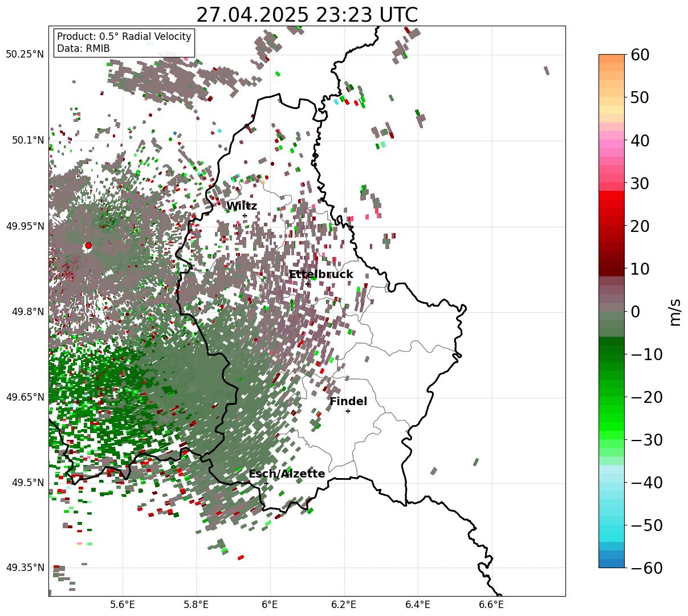Click the 'Esch/Alzette' city label

point(287,474)
